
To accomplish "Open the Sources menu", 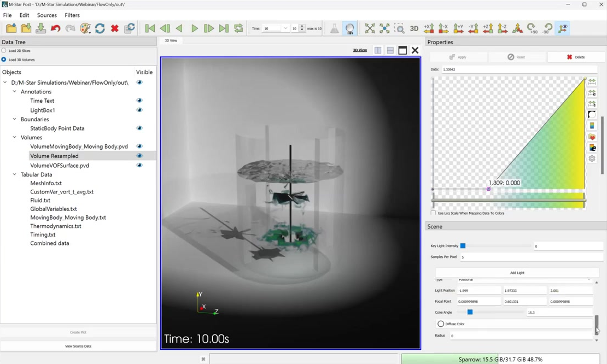I will click(47, 15).
